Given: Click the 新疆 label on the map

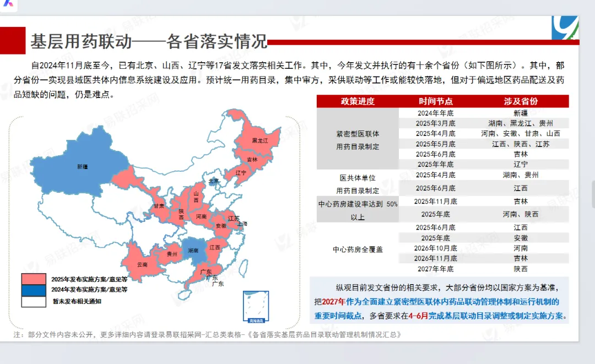Looking at the screenshot, I should [x=82, y=166].
